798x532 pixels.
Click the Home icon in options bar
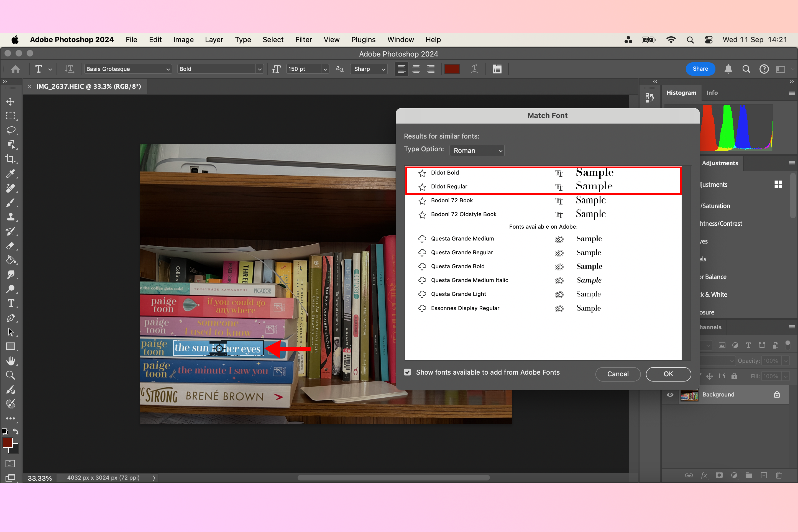[15, 69]
